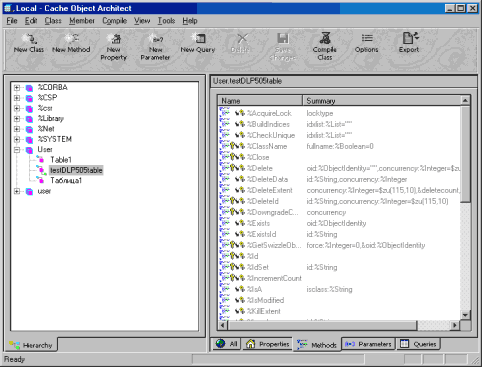The height and width of the screenshot is (368, 483).
Task: Open the Edit menu
Action: tap(31, 21)
